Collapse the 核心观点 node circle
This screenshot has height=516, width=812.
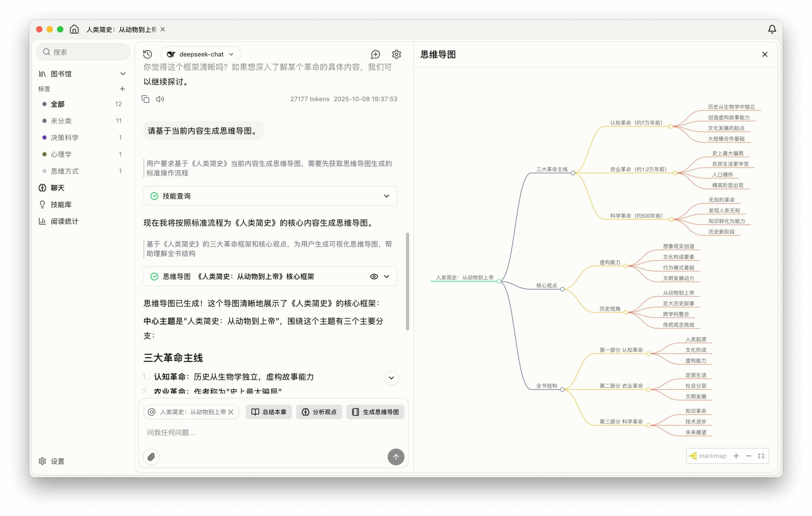coord(562,289)
